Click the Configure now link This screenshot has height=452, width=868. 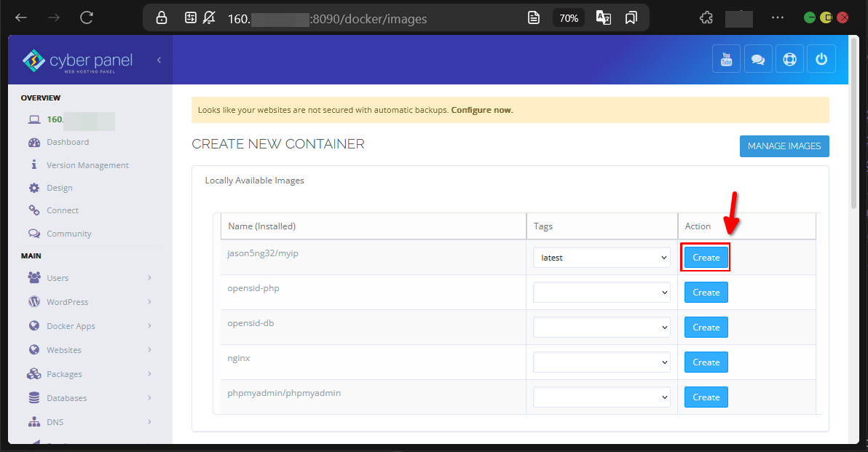(x=481, y=110)
